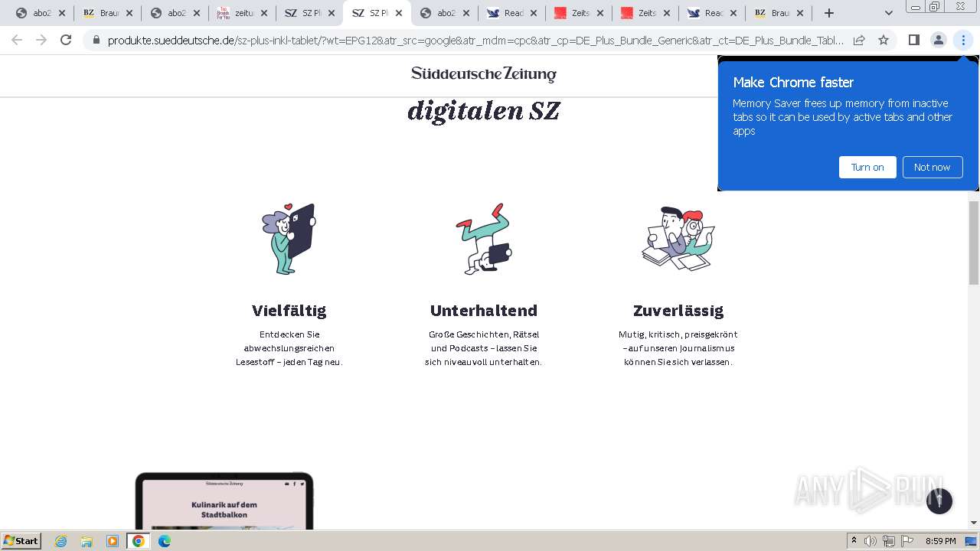Click the 8:59 PM taskbar clock
The image size is (980, 551).
tap(940, 541)
